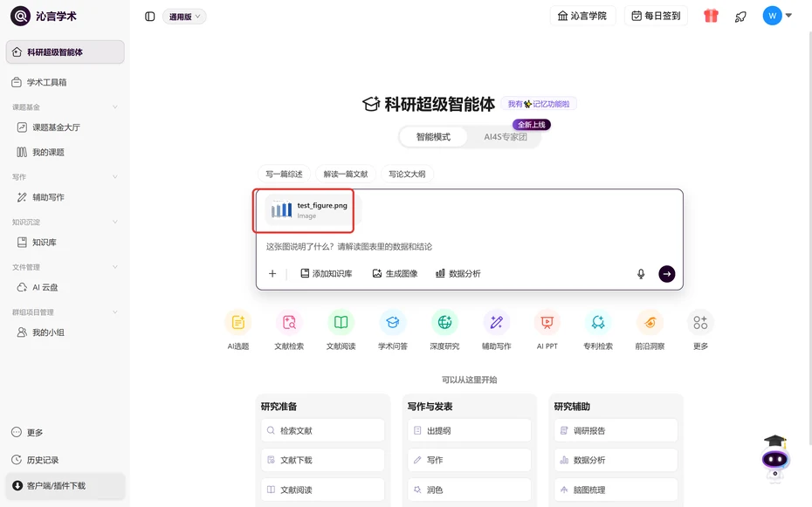Click 写作 under 写作与发表
Screen dimensions: 812x507
(x=469, y=460)
